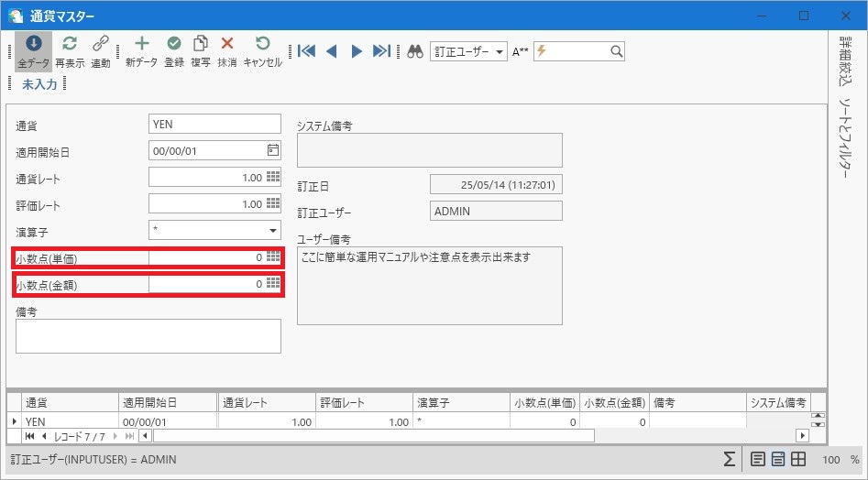
Task: Open the 詳細絞込 side tab
Action: click(845, 60)
